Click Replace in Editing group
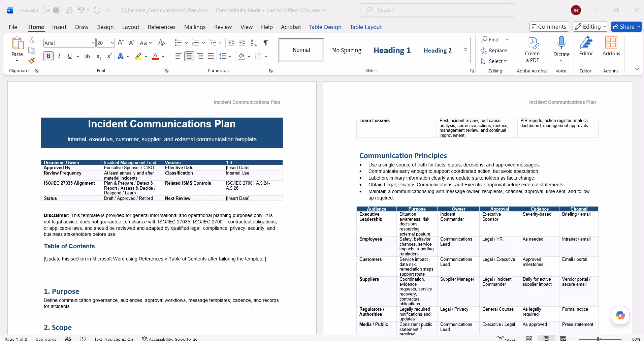The height and width of the screenshot is (341, 644). coord(494,50)
